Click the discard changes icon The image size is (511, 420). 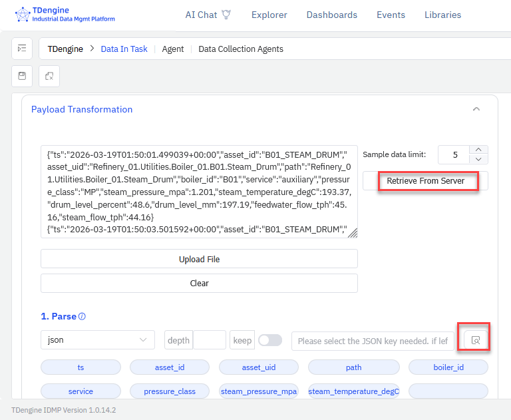click(x=49, y=76)
